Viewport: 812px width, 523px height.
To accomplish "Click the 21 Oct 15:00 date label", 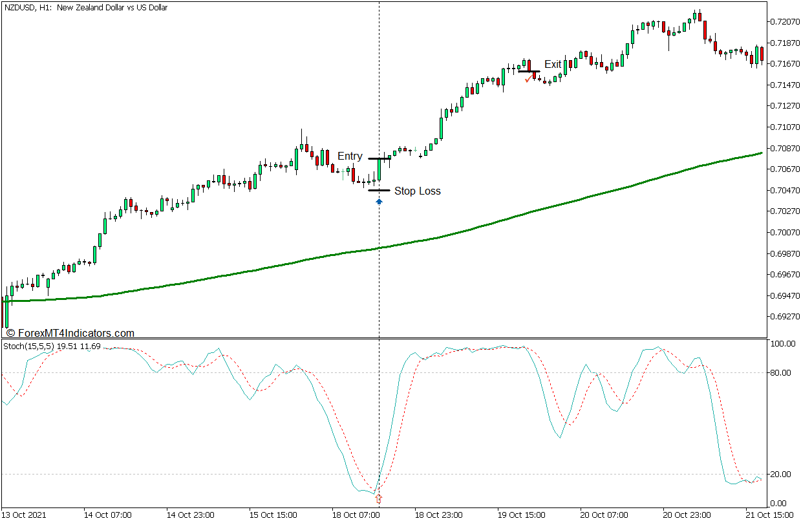I will point(769,515).
